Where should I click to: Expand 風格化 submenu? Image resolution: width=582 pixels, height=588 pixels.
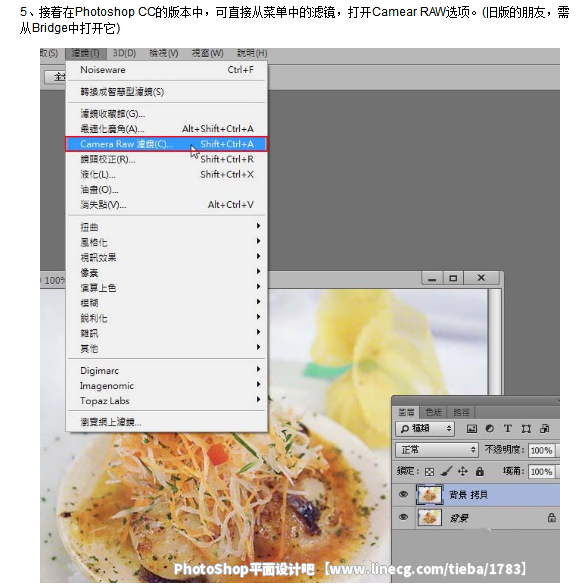[166, 242]
